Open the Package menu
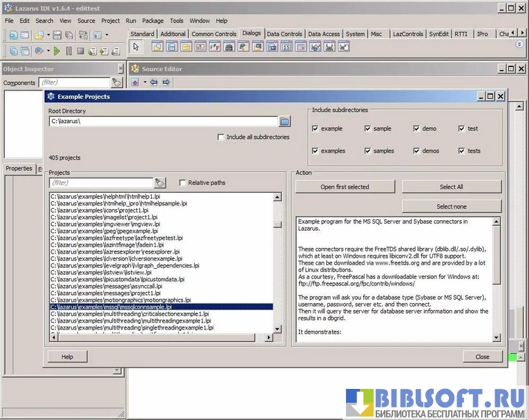Image resolution: width=529 pixels, height=420 pixels. [x=153, y=21]
